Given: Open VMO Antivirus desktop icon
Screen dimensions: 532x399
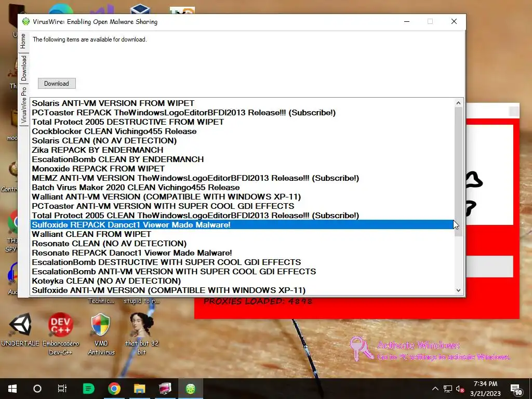Looking at the screenshot, I should tap(101, 334).
